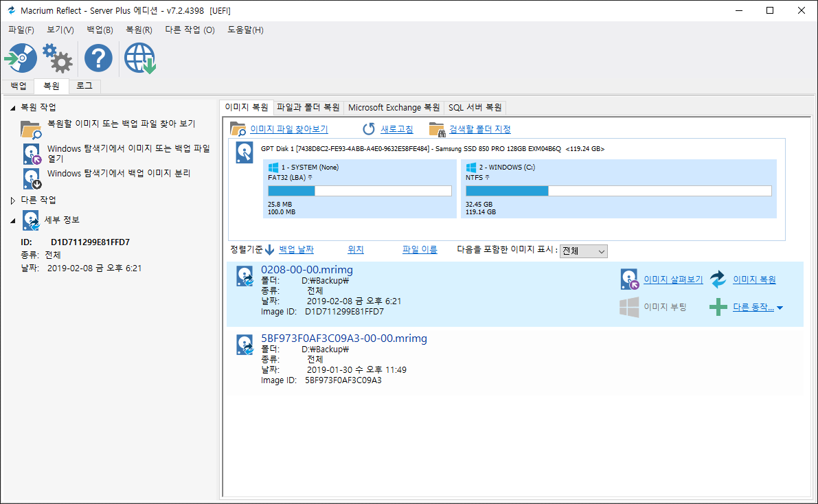
Task: Click the refresh arrow icon beside 새로고침
Action: [x=369, y=129]
